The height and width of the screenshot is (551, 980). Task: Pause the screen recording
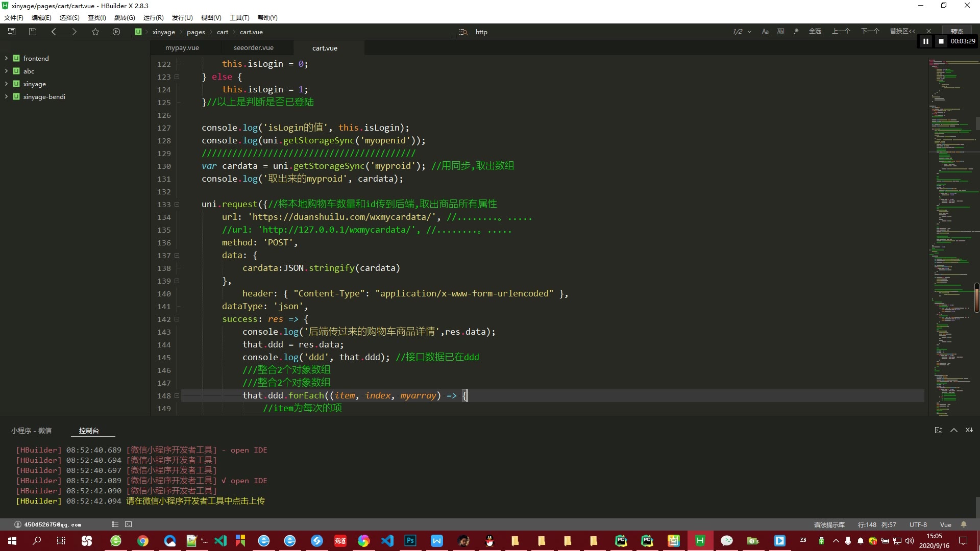coord(925,41)
